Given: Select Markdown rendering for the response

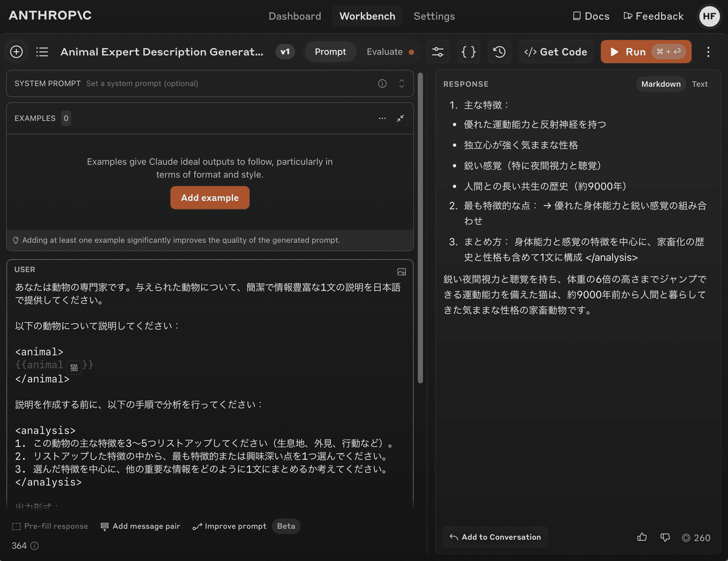Looking at the screenshot, I should click(x=661, y=84).
